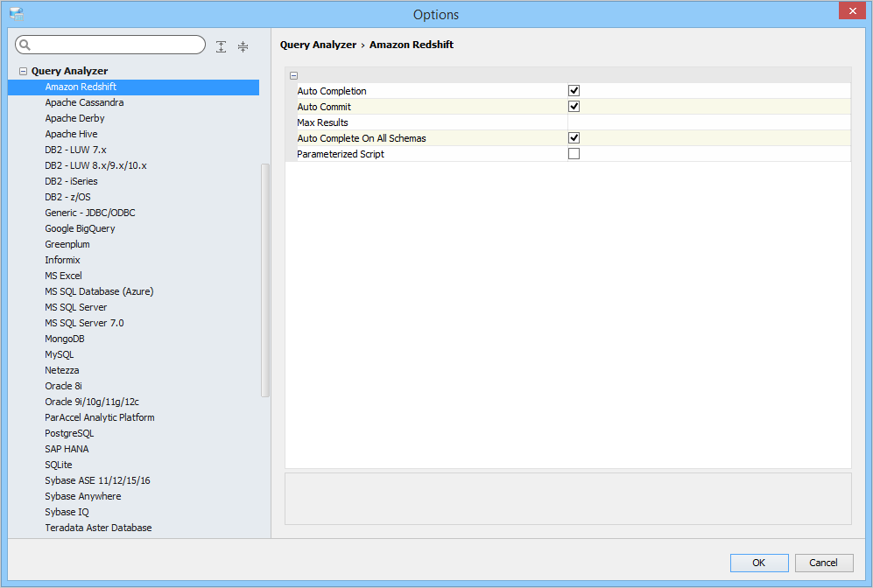Click Query Analyzer in the breadcrumb
Viewport: 873px width, 588px height.
tap(318, 45)
